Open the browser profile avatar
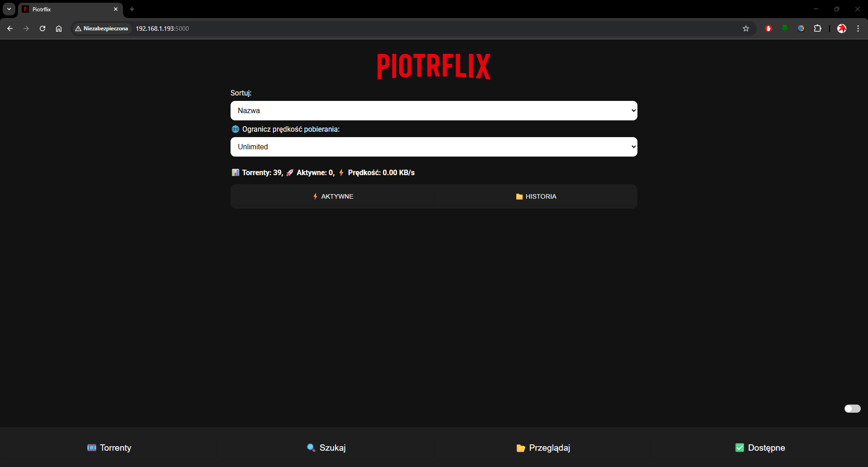868x467 pixels. [x=842, y=29]
